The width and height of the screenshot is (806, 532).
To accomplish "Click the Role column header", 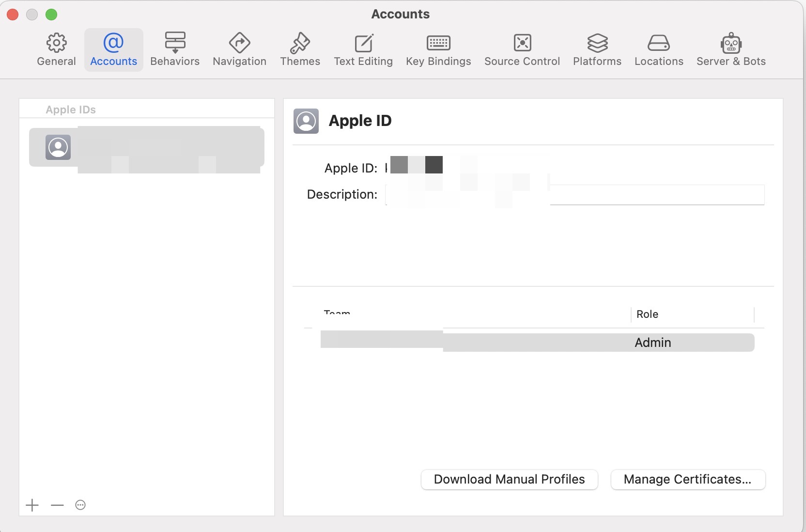I will (647, 314).
